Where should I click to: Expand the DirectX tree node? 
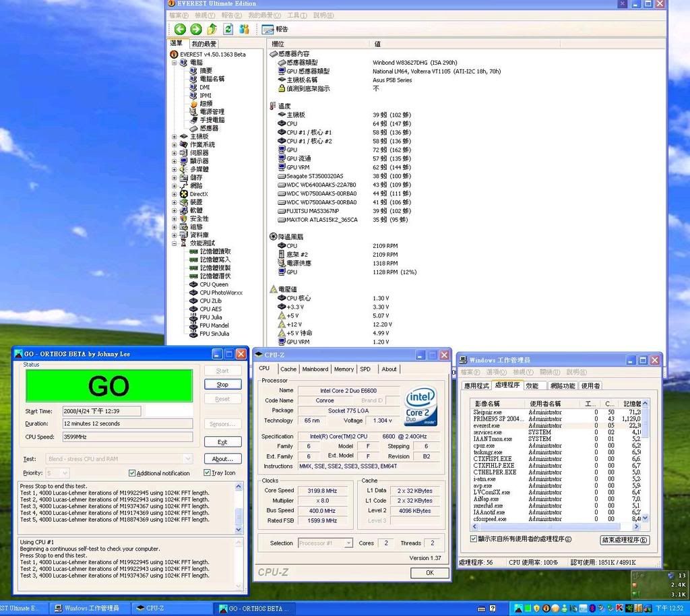click(x=175, y=194)
